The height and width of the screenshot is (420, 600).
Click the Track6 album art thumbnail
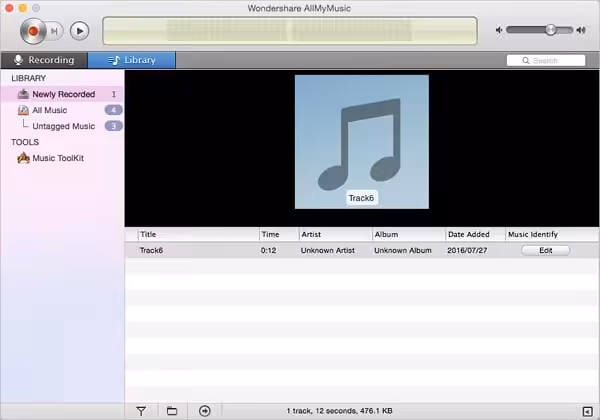click(x=361, y=142)
